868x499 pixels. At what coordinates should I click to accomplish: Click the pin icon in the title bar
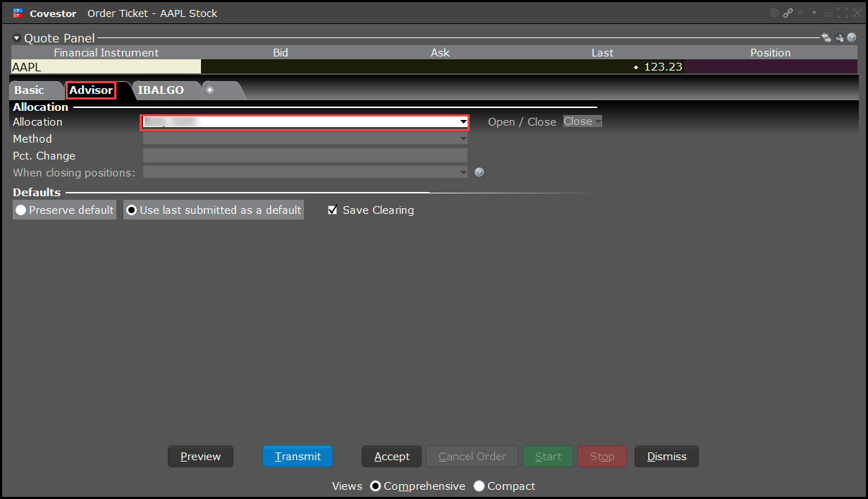[x=802, y=13]
